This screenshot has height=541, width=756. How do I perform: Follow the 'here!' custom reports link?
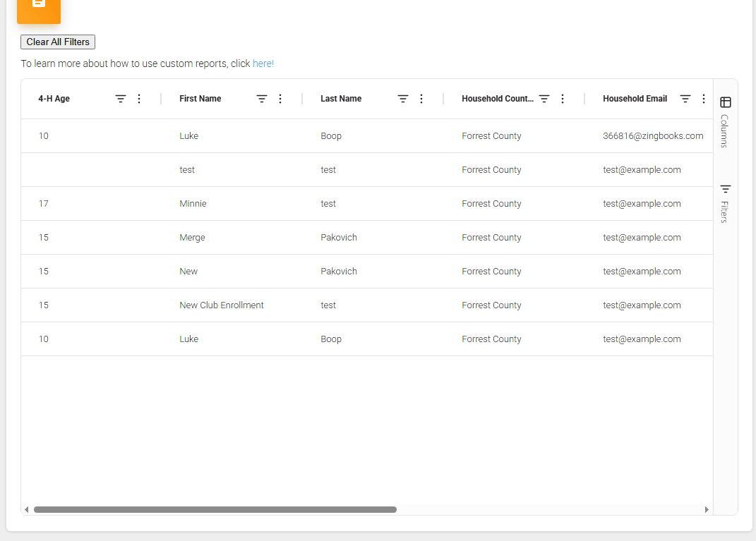point(263,63)
